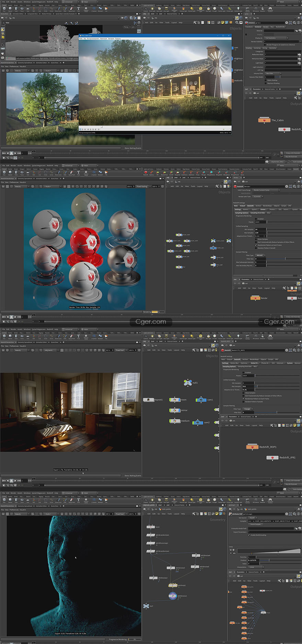Open the Fixed Scaling dropdown above the shader balls

(142, 187)
